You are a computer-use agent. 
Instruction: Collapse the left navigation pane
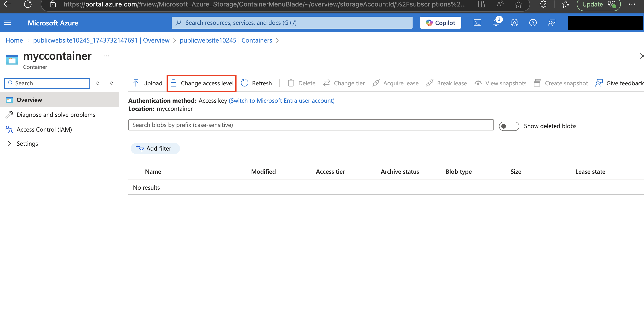tap(112, 83)
